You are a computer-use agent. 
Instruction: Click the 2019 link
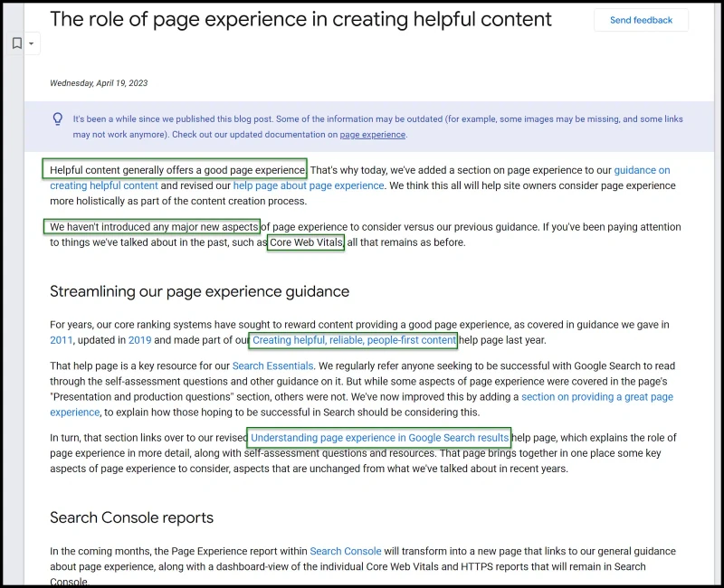tap(140, 340)
